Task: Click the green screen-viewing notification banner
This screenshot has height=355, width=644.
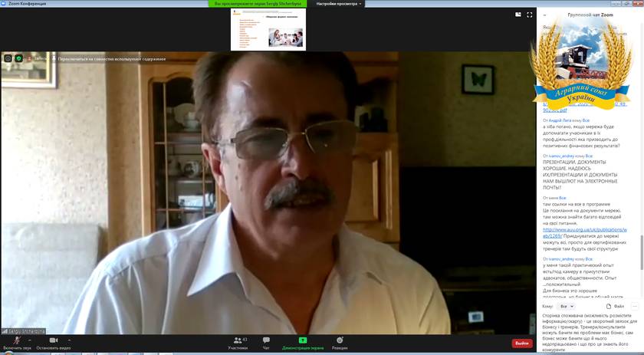Action: [258, 4]
